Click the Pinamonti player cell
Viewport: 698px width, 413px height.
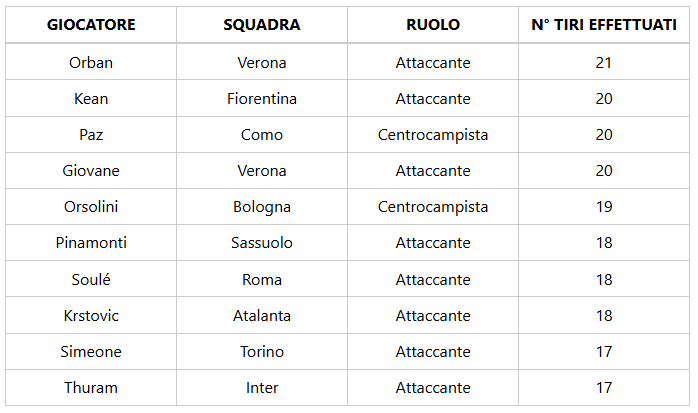coord(91,243)
